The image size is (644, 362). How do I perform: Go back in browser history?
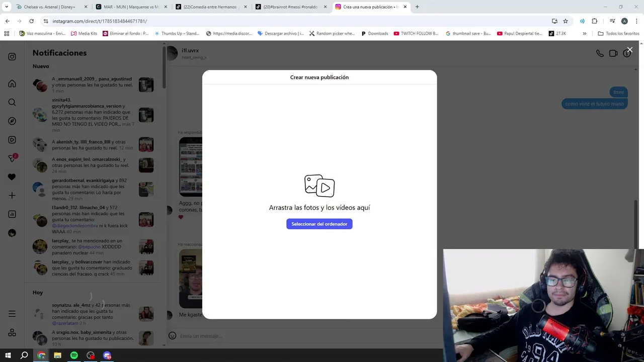pyautogui.click(x=7, y=21)
